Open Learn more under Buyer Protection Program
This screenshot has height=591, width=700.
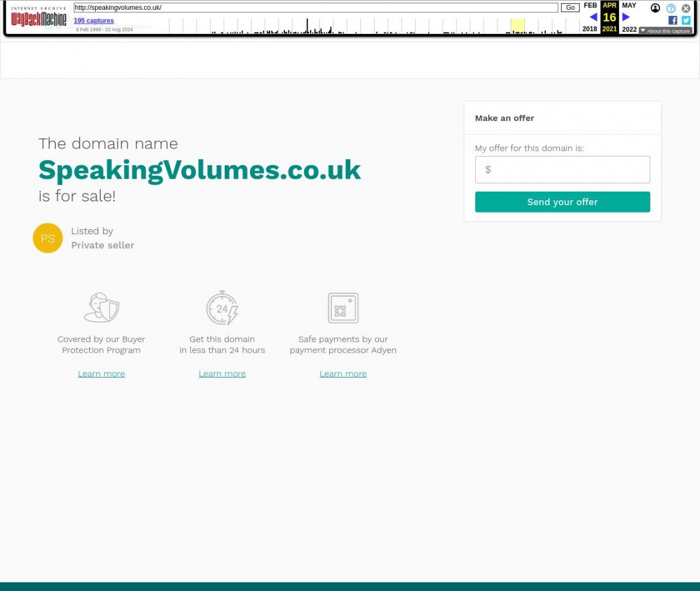101,374
